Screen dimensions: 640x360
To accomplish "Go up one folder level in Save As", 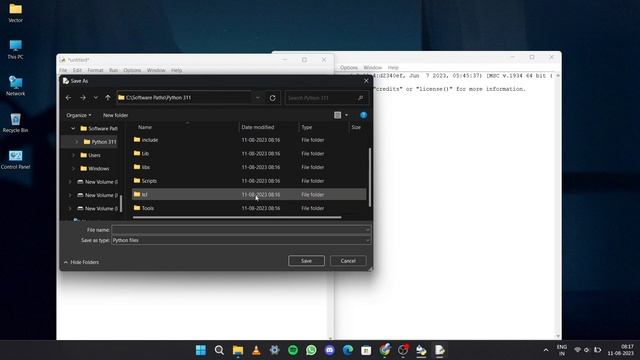I will 108,98.
